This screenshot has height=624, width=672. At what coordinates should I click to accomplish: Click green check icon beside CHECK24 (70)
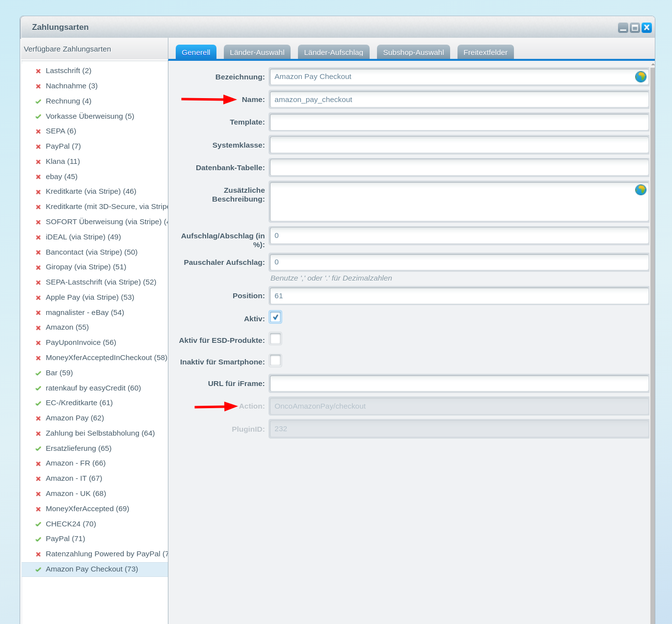pyautogui.click(x=38, y=524)
